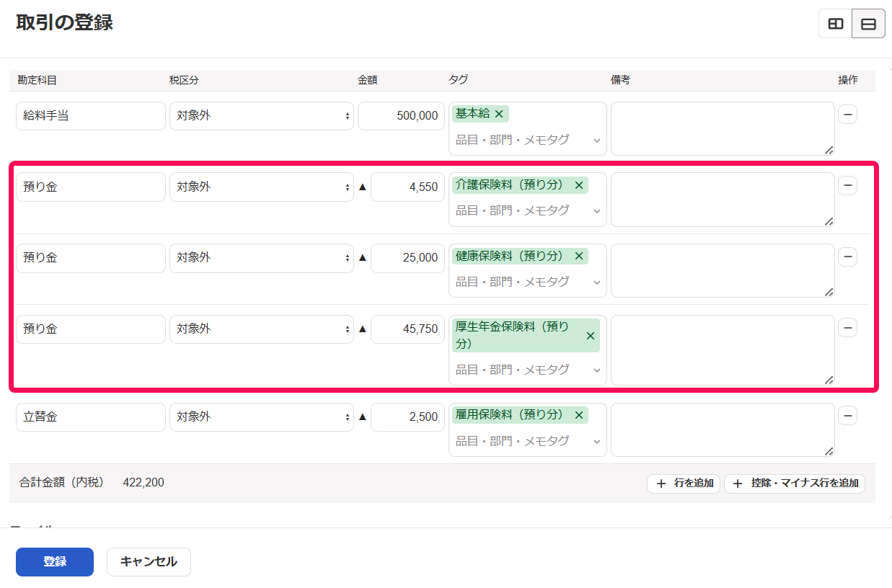Click the 備考 column header
Screen dimensions: 892x588
(620, 80)
